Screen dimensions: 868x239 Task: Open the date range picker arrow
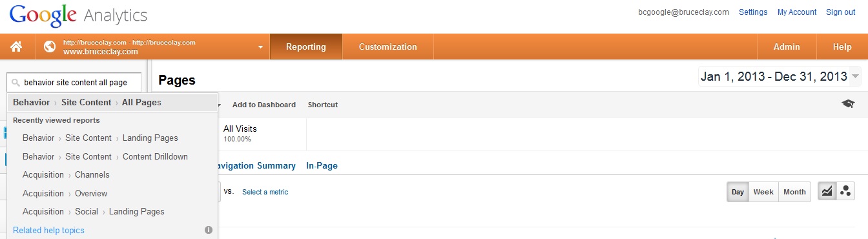pyautogui.click(x=855, y=77)
